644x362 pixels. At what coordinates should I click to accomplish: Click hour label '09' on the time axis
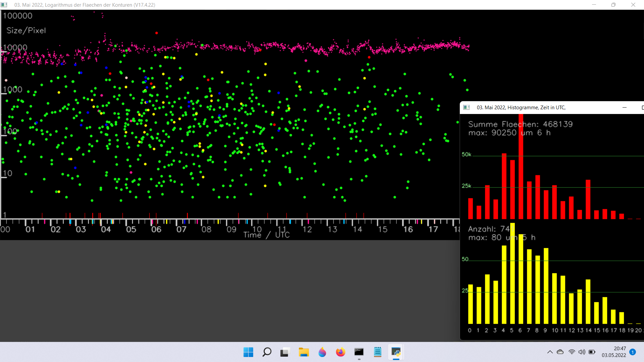coord(231,230)
